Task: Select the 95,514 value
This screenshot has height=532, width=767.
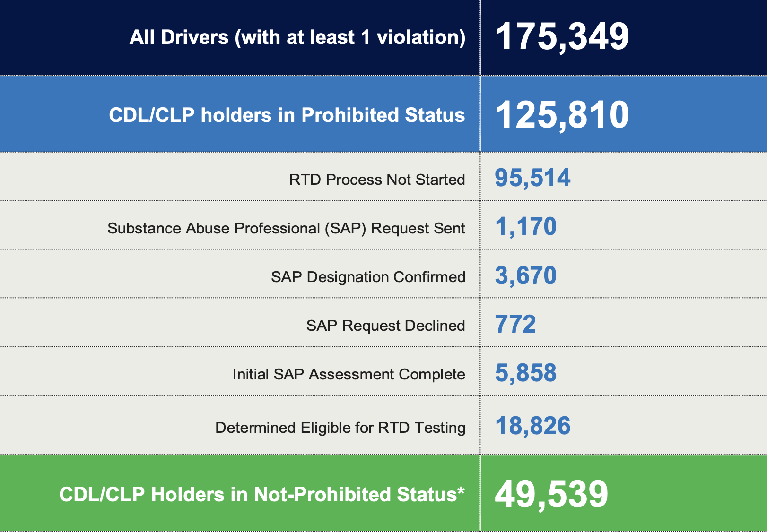Action: (x=532, y=178)
